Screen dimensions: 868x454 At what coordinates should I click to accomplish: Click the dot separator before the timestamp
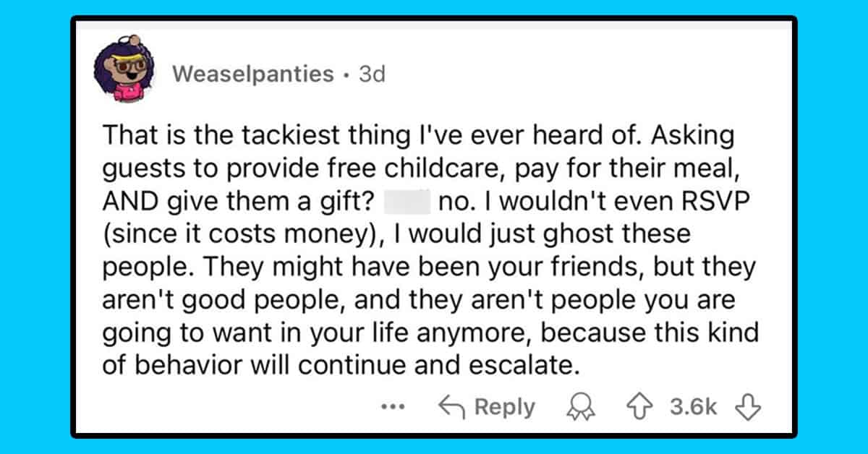(x=346, y=74)
